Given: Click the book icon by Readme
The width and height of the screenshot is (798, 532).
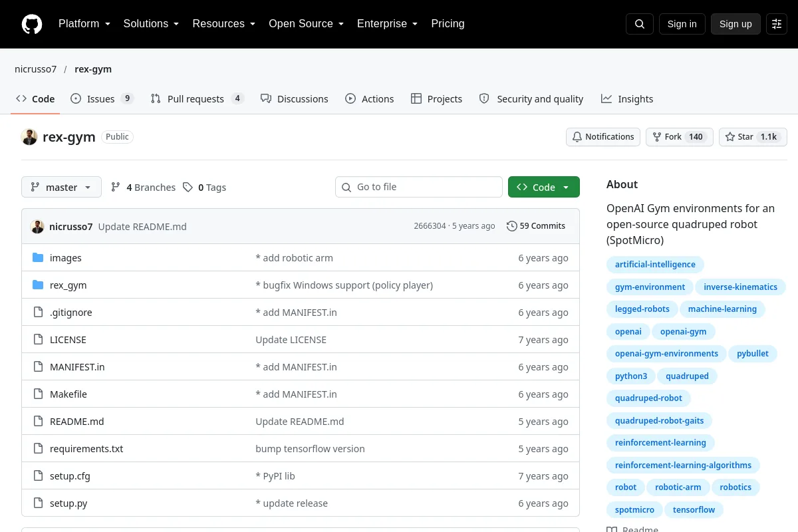Looking at the screenshot, I should tap(612, 530).
